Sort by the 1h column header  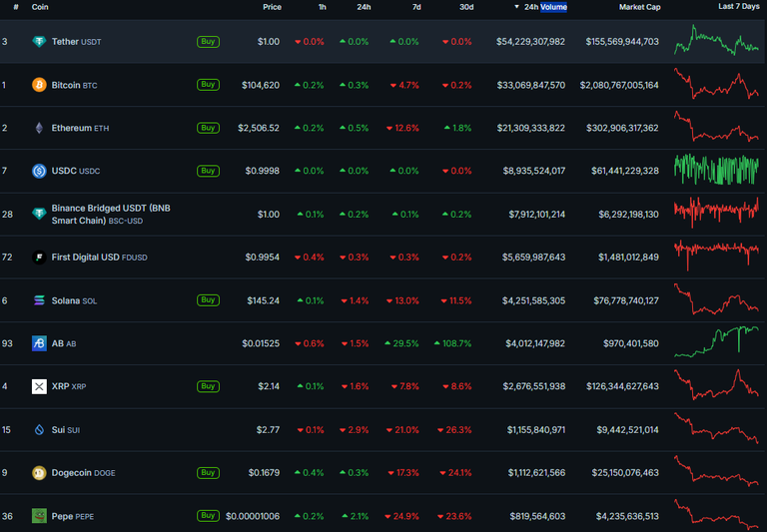322,7
